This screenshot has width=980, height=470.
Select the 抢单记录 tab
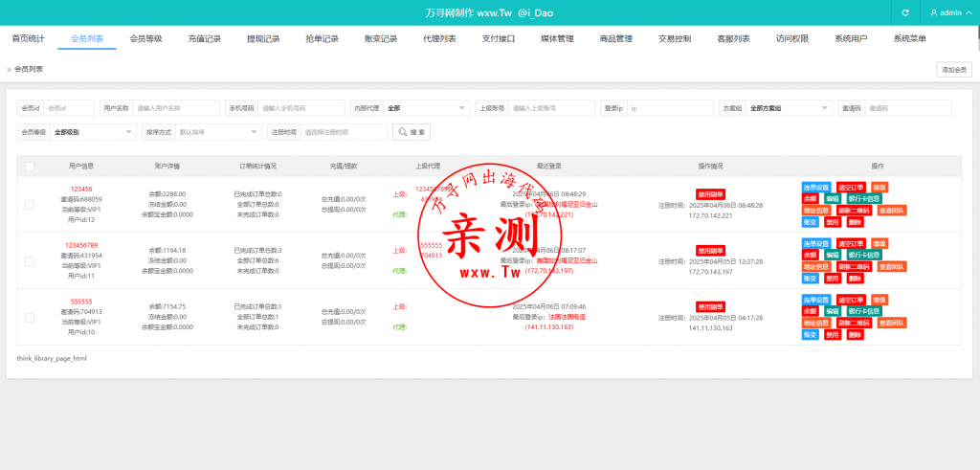pos(322,38)
